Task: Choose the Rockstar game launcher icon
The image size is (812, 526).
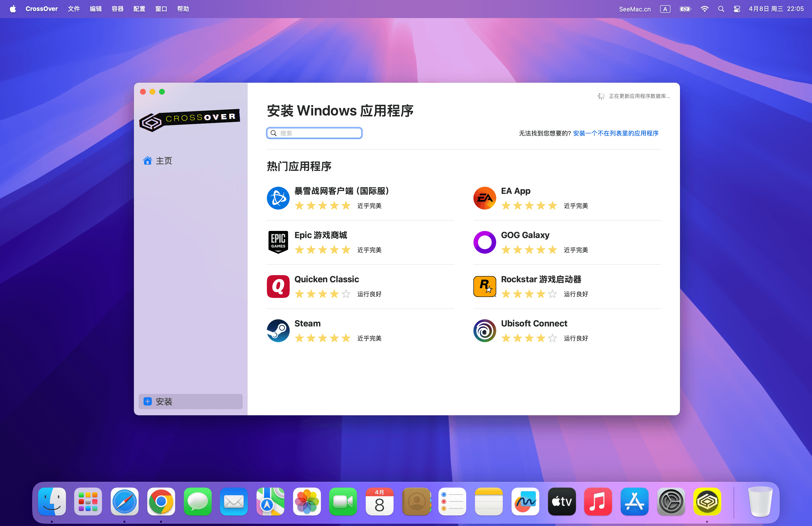Action: pos(485,286)
